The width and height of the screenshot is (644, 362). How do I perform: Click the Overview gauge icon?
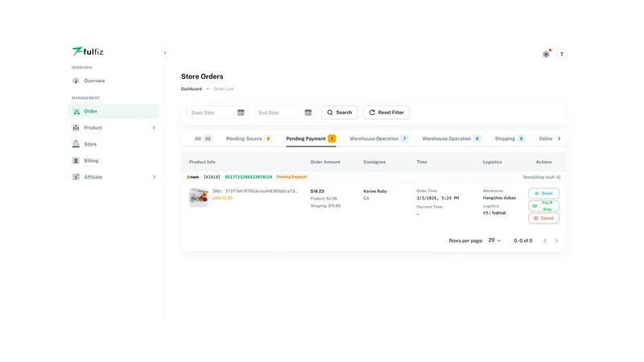pos(76,81)
